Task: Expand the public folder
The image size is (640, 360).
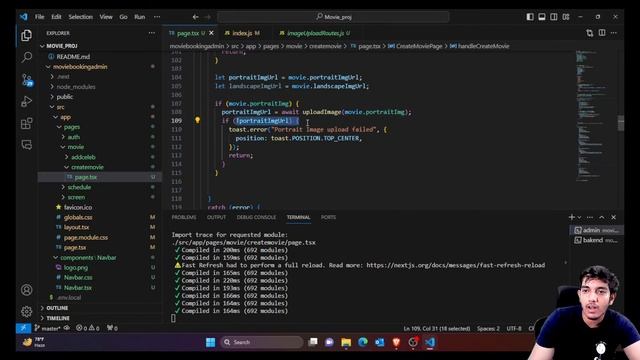Action: (x=65, y=97)
